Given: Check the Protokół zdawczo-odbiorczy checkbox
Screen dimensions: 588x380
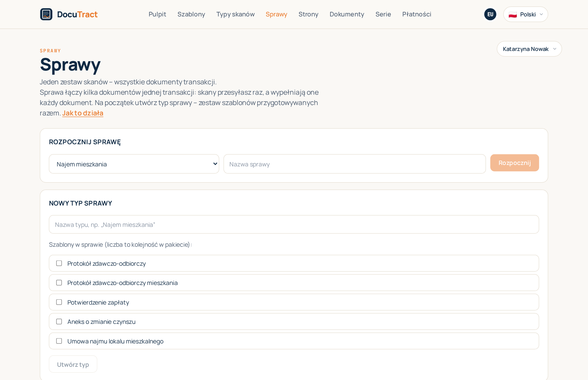Looking at the screenshot, I should point(59,263).
